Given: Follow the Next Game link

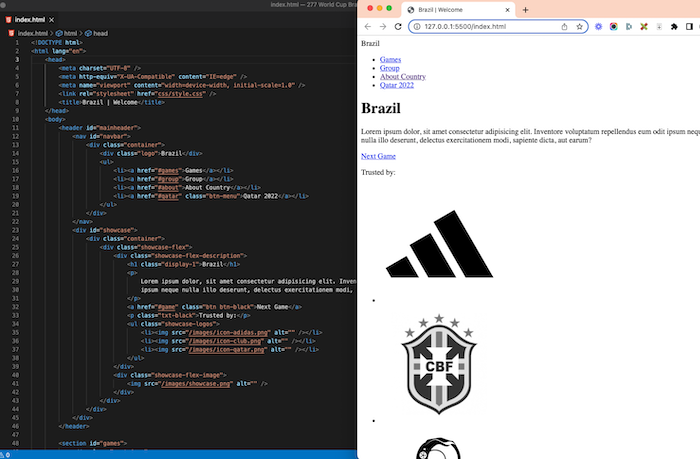Looking at the screenshot, I should [378, 156].
